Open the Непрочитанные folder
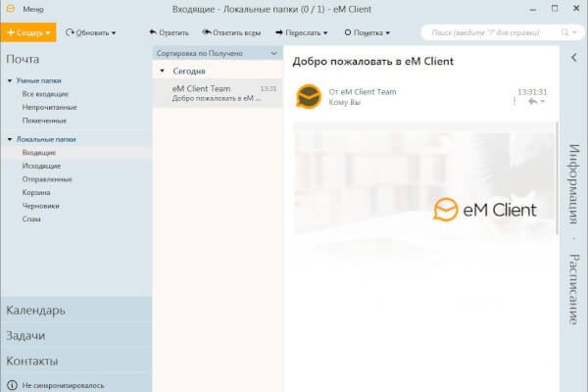588x392 pixels. pos(50,107)
